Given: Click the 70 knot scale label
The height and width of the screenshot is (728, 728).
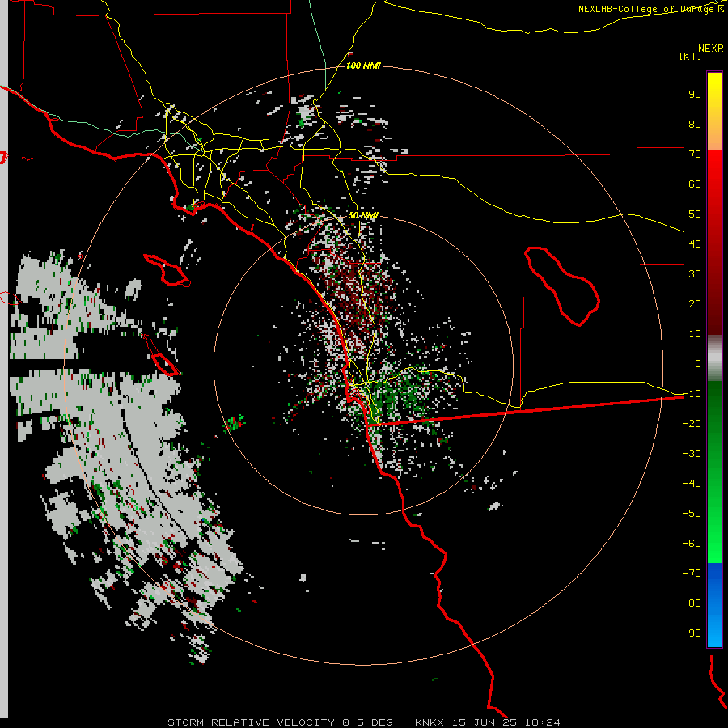Looking at the screenshot, I should (x=695, y=154).
